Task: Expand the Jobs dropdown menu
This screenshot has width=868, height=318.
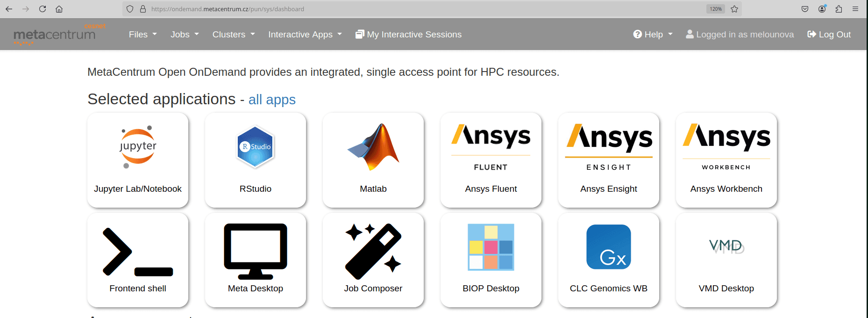Action: [185, 35]
